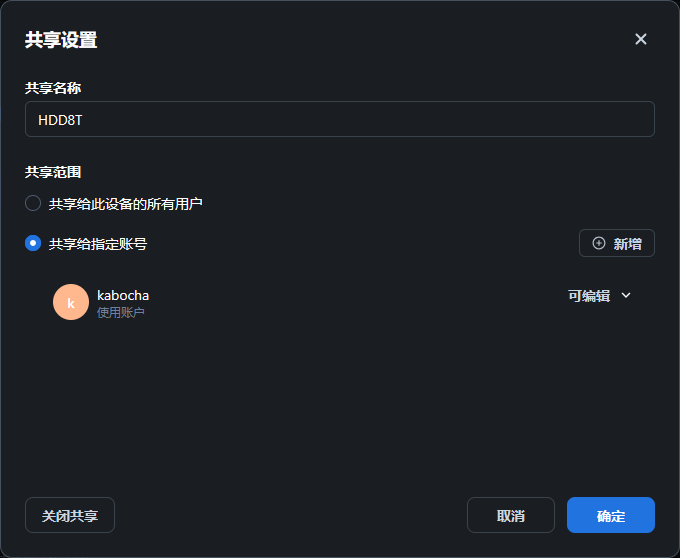Click the plus circle icon inside 新增
The width and height of the screenshot is (680, 558).
pyautogui.click(x=599, y=243)
